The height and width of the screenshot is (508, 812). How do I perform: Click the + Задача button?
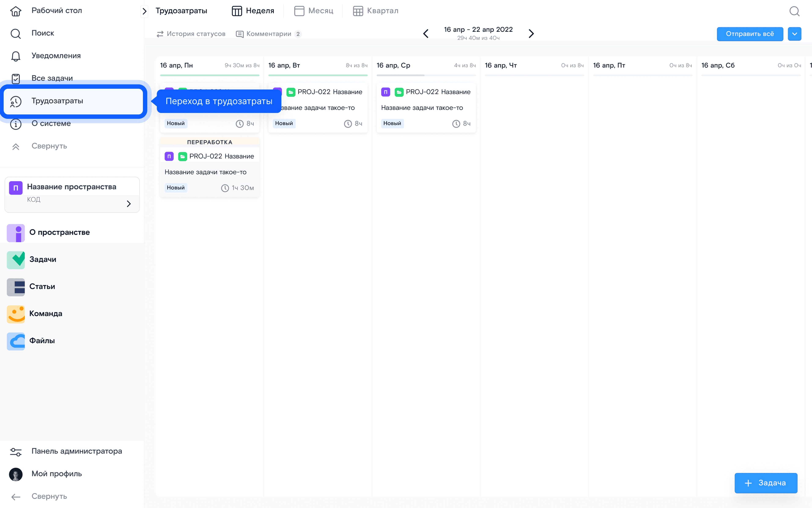(x=766, y=483)
